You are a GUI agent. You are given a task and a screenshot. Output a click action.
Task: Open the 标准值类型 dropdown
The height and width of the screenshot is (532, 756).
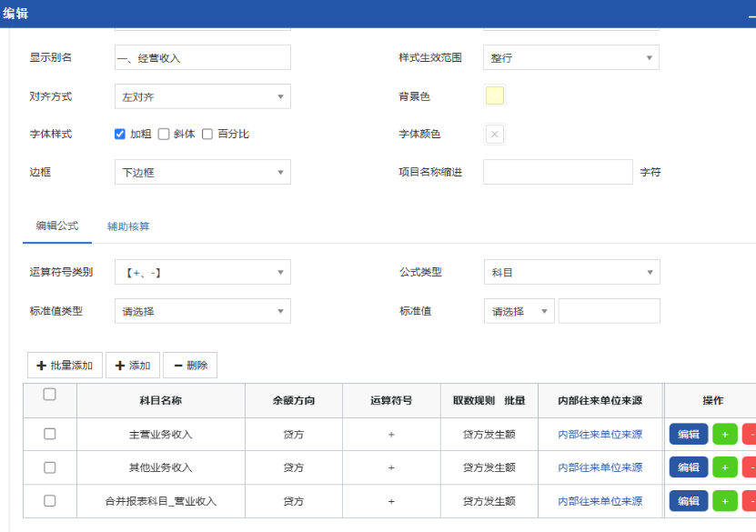[x=203, y=311]
